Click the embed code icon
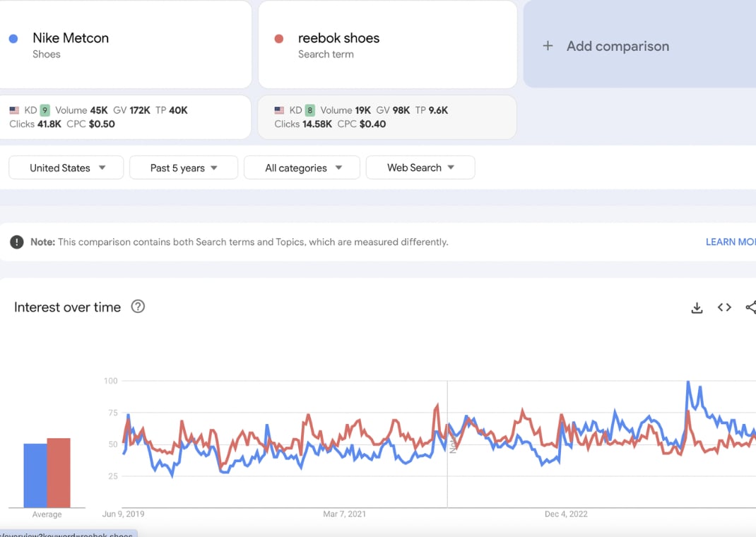 tap(724, 307)
